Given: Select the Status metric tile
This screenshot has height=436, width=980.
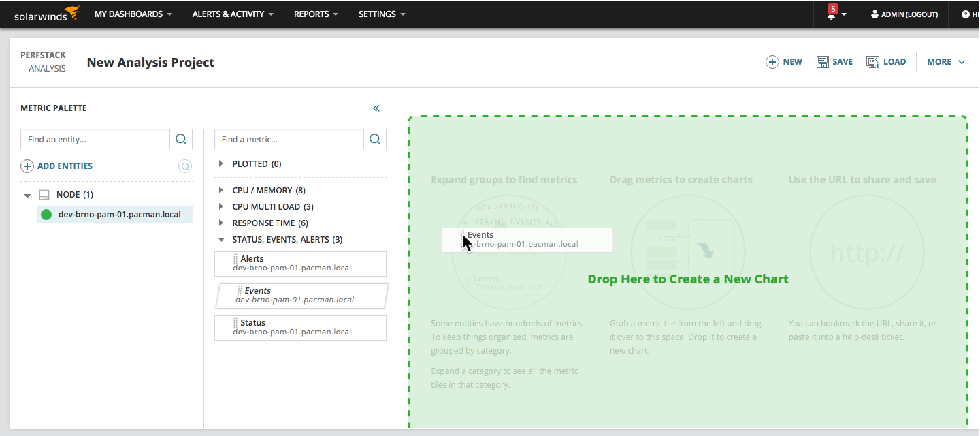Looking at the screenshot, I should 300,328.
